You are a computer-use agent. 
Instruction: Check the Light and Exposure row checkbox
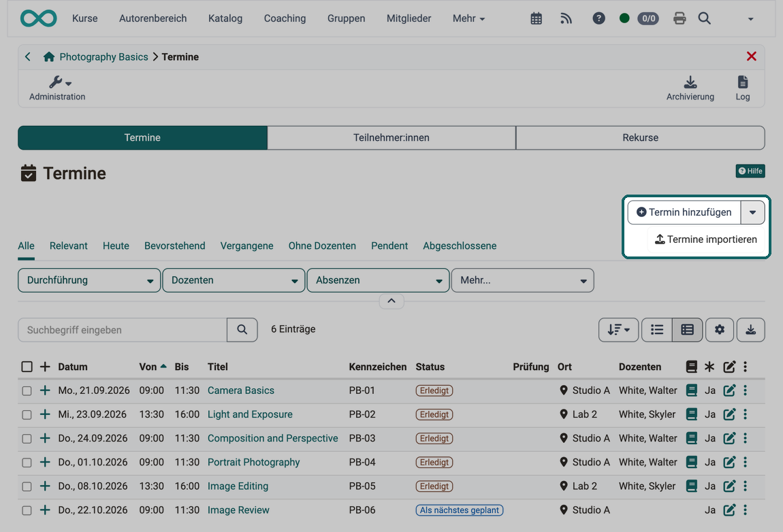click(x=27, y=415)
